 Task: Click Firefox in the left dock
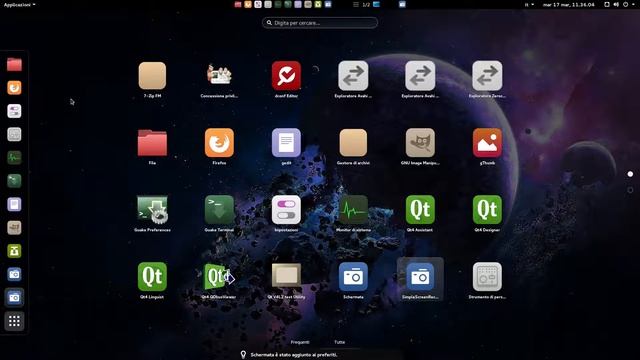click(x=14, y=88)
